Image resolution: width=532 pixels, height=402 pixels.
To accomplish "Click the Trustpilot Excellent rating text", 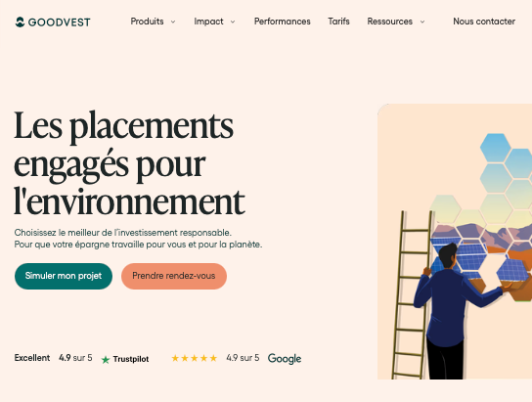I will pos(32,358).
